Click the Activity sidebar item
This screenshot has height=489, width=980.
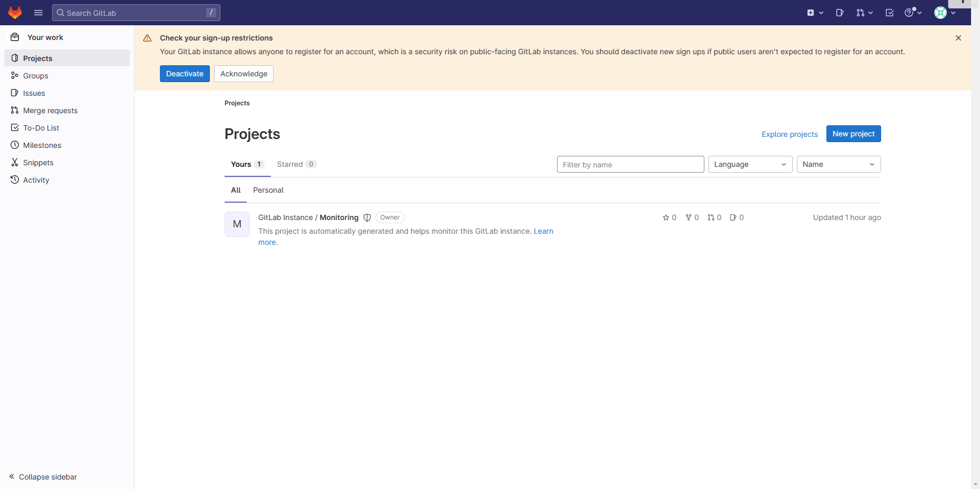pos(35,179)
